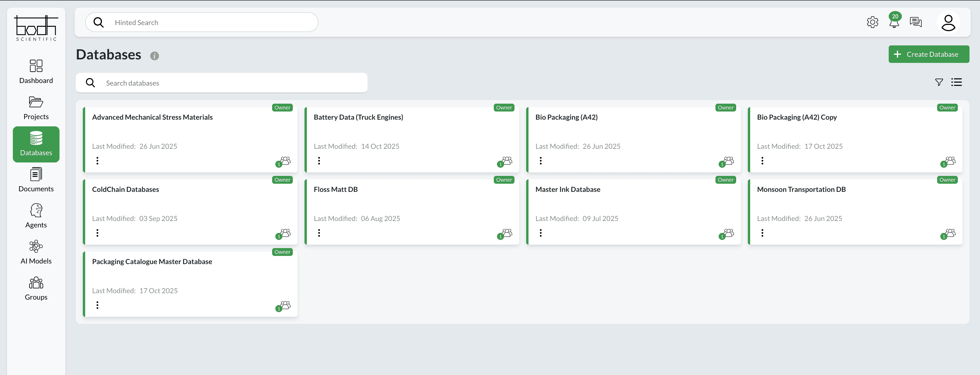Open the Agents sidebar item
The image size is (980, 375).
click(x=36, y=216)
